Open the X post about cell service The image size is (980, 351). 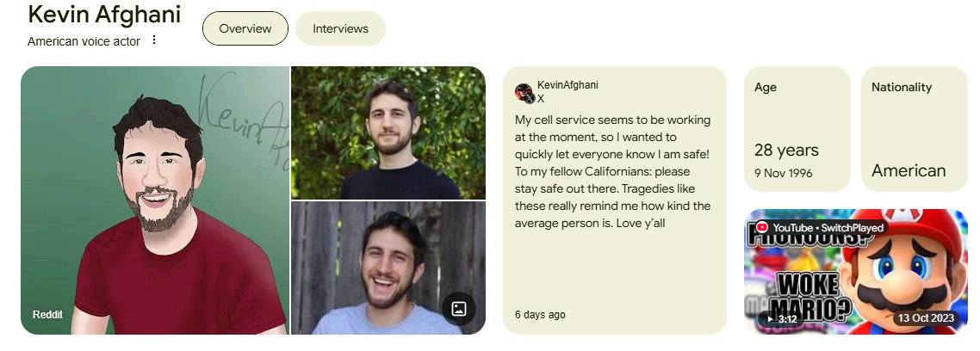tap(613, 172)
